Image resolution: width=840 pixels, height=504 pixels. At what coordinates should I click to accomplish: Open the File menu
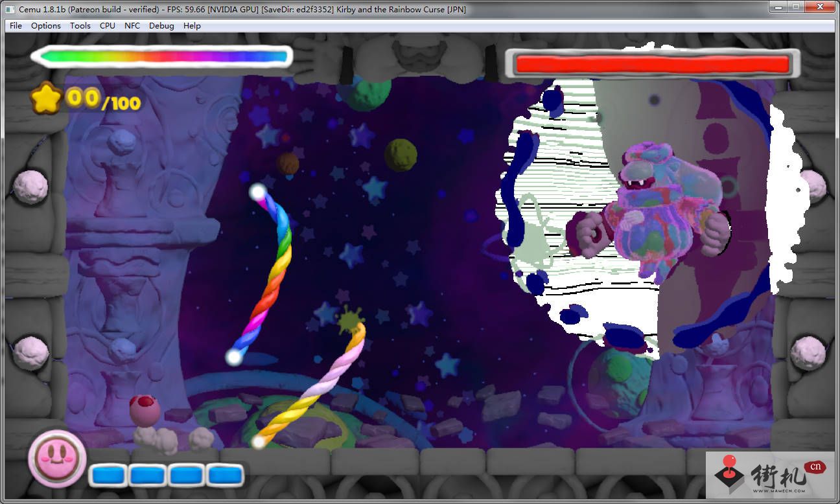click(x=16, y=26)
